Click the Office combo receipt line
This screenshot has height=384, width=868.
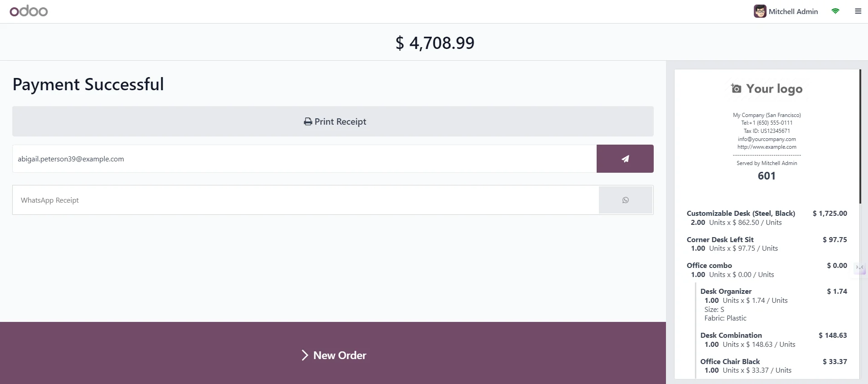(x=767, y=270)
